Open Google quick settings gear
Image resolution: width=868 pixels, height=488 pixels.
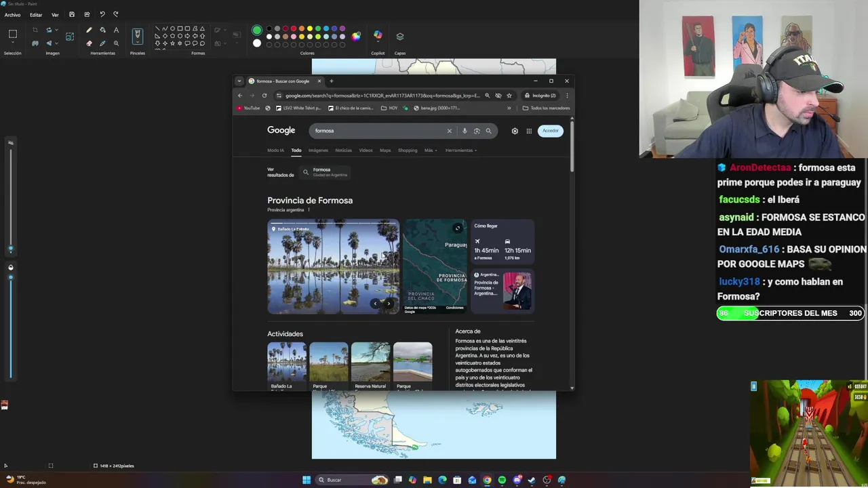click(515, 131)
